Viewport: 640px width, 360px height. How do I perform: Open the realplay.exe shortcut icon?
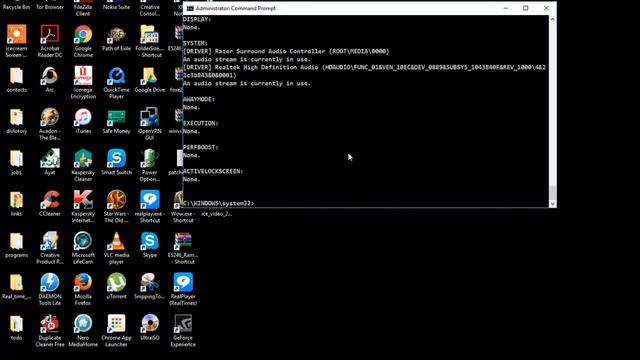[149, 200]
